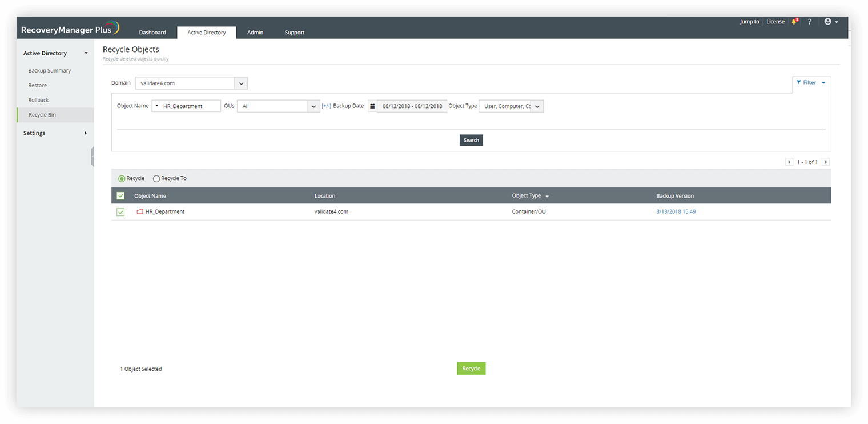
Task: Select the Recycle To radio option
Action: (156, 179)
